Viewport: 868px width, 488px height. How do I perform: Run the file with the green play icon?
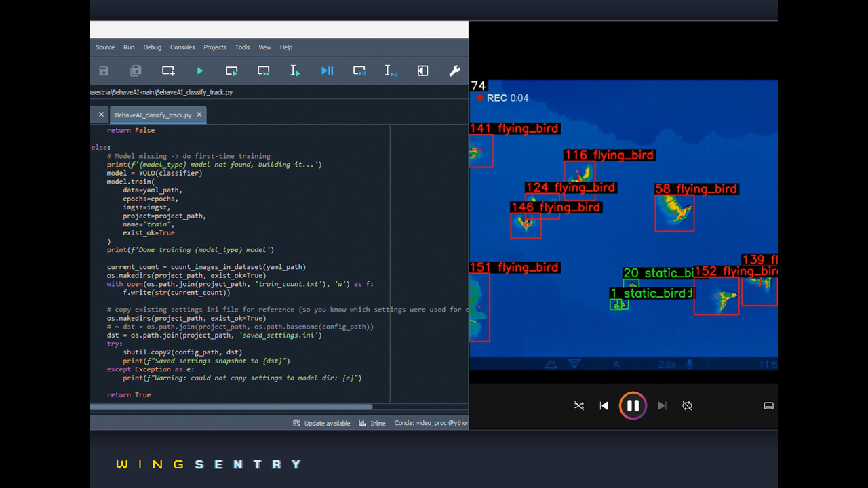point(199,70)
